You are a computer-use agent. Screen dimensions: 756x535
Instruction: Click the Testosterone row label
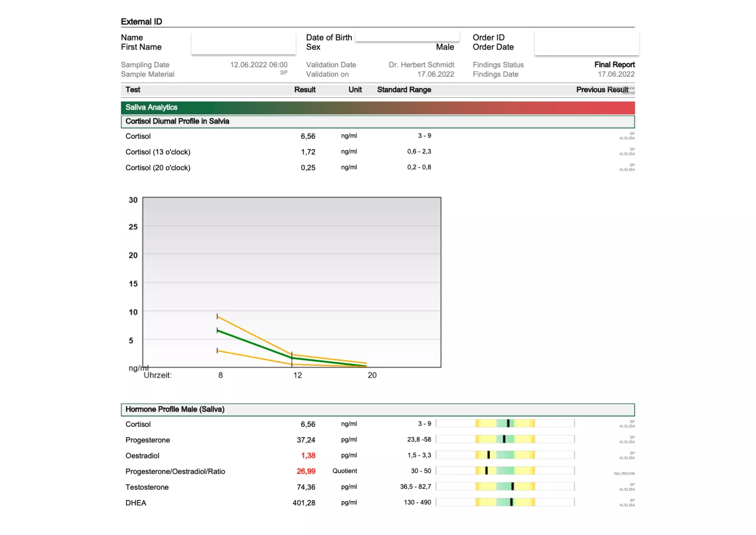pos(147,487)
